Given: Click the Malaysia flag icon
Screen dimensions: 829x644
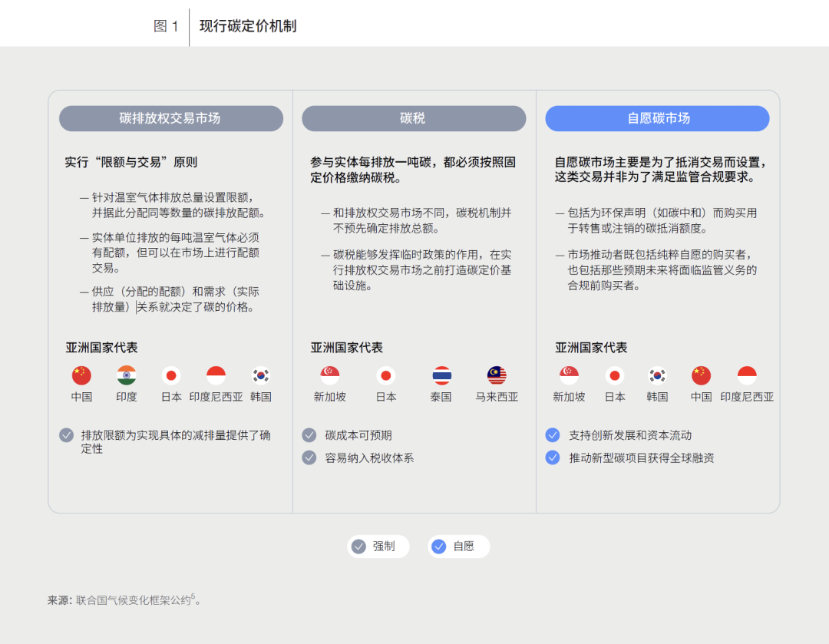Looking at the screenshot, I should tap(497, 375).
